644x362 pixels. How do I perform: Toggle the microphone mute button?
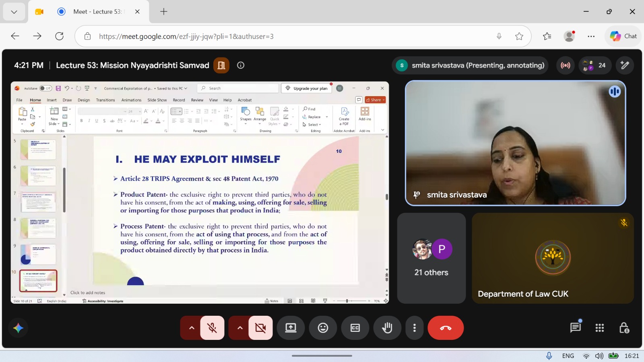(212, 328)
